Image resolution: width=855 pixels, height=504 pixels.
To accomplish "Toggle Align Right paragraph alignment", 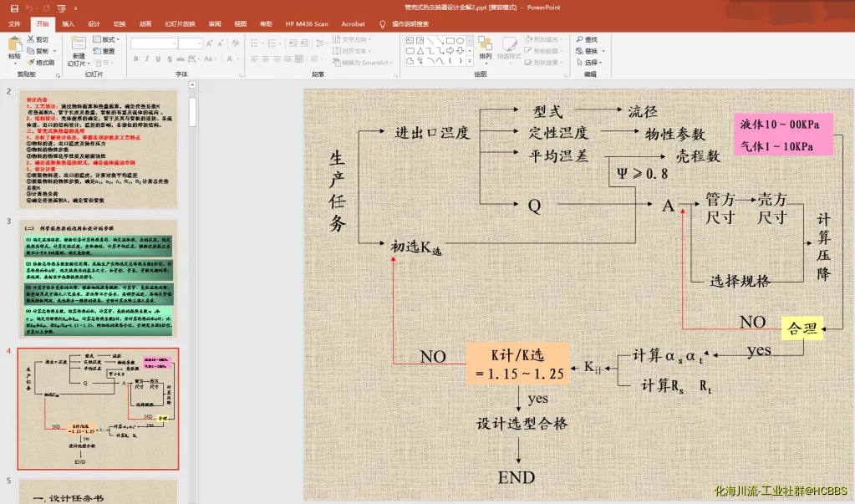I will 277,59.
